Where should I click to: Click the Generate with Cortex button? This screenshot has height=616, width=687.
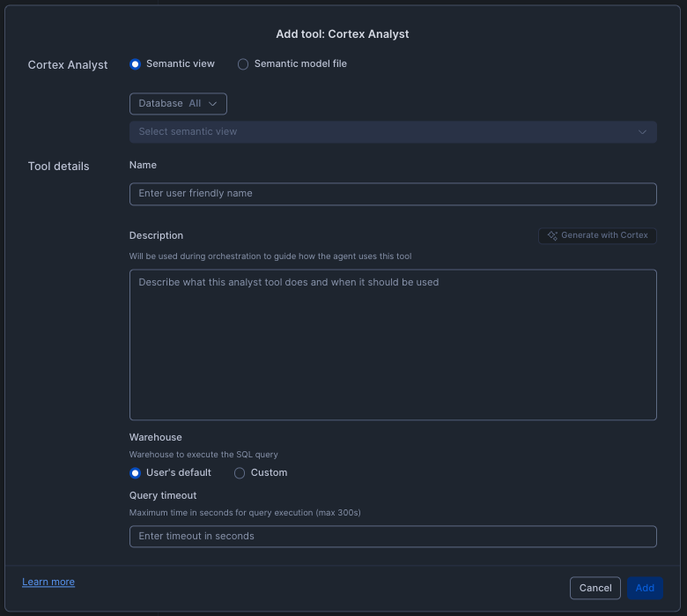click(597, 235)
